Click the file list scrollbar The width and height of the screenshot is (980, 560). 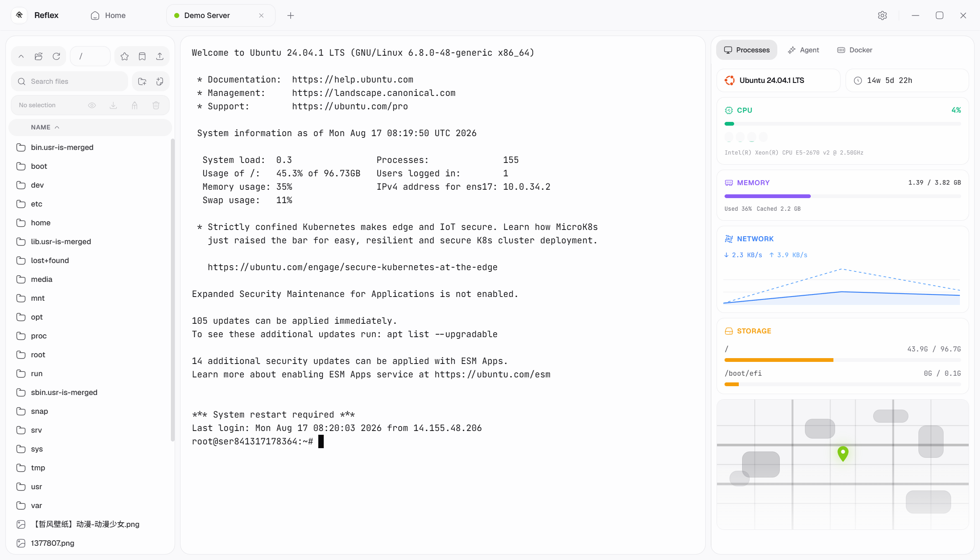(173, 290)
